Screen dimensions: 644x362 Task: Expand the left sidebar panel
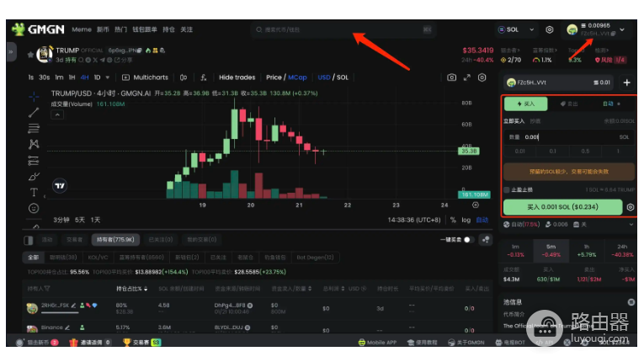[11, 51]
